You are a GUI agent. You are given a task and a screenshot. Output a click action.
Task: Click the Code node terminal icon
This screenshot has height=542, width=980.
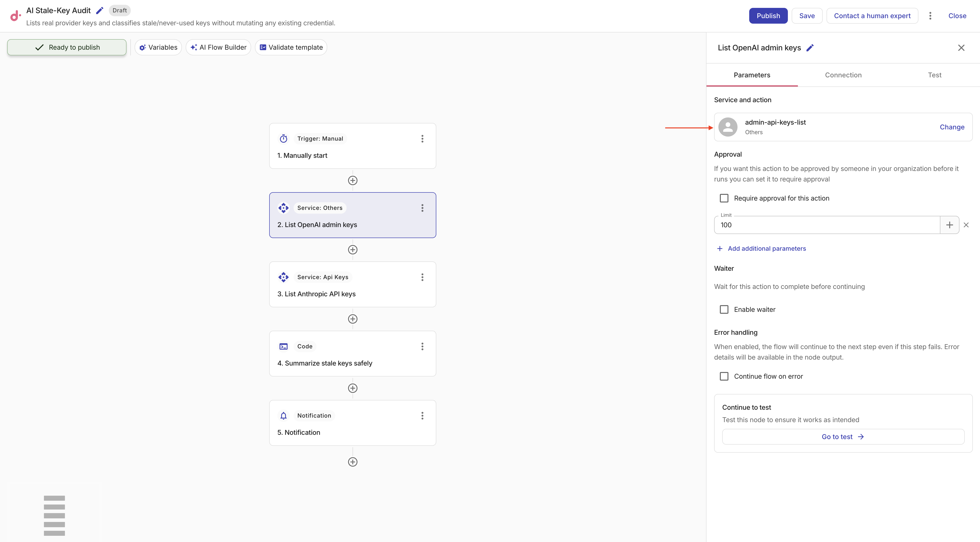coord(283,346)
